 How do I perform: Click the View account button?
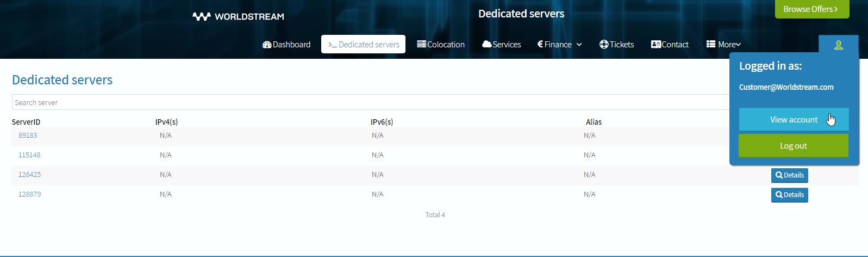click(x=794, y=119)
